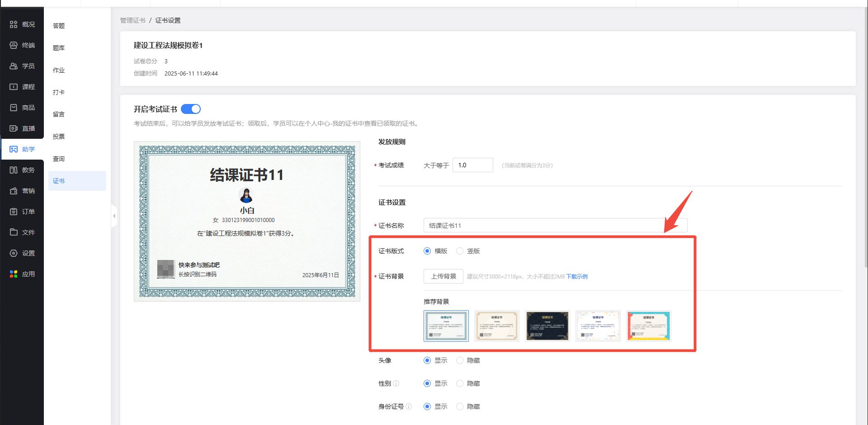Open the 课程 course icon
Viewport: 868px width, 425px height.
[14, 87]
